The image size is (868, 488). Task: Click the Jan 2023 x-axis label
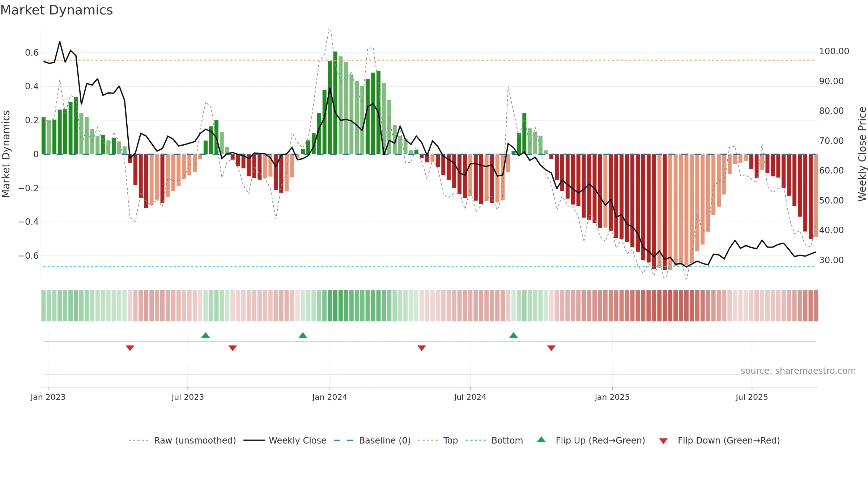pos(48,397)
